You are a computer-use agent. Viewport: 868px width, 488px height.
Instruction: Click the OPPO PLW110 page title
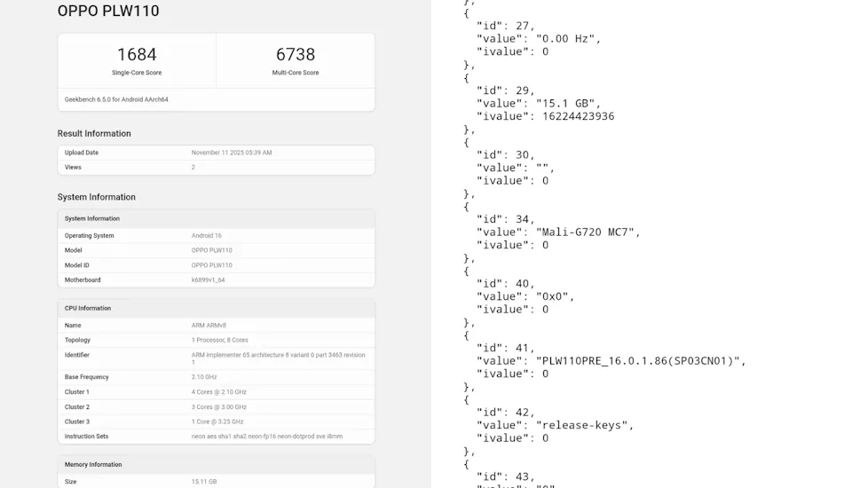tap(108, 12)
